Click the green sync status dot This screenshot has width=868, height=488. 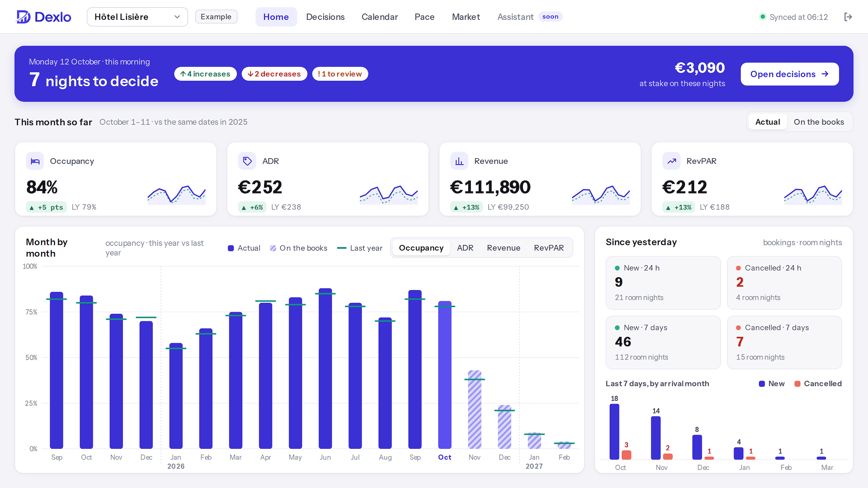763,17
